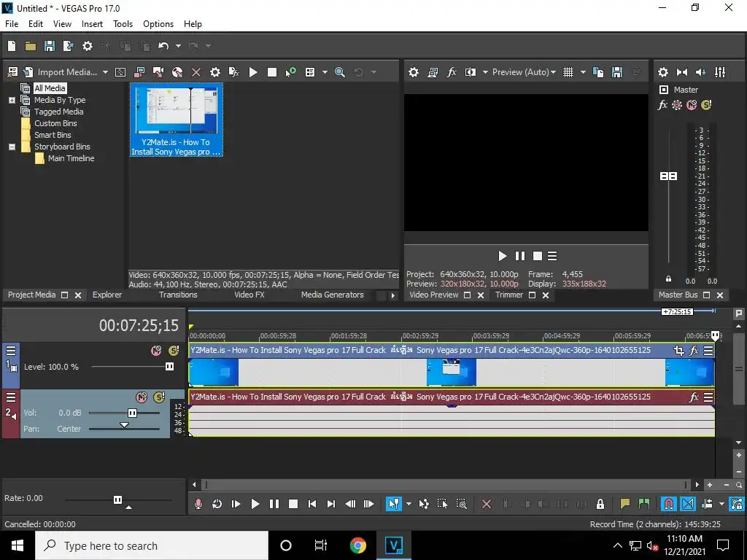The image size is (747, 560).
Task: Open Event Pan/Crop on video event
Action: [679, 351]
